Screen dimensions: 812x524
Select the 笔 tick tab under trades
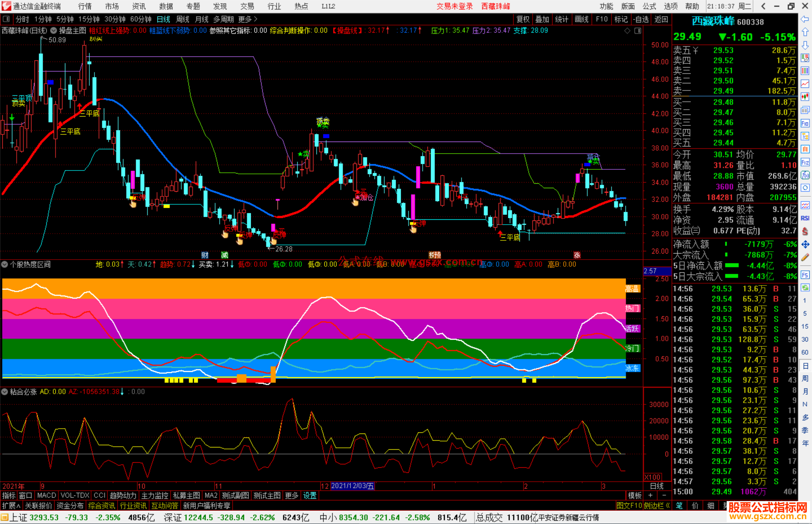click(x=679, y=506)
